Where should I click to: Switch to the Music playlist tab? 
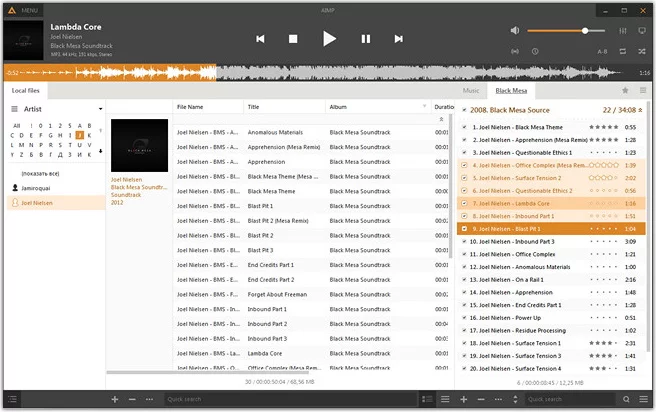(470, 90)
